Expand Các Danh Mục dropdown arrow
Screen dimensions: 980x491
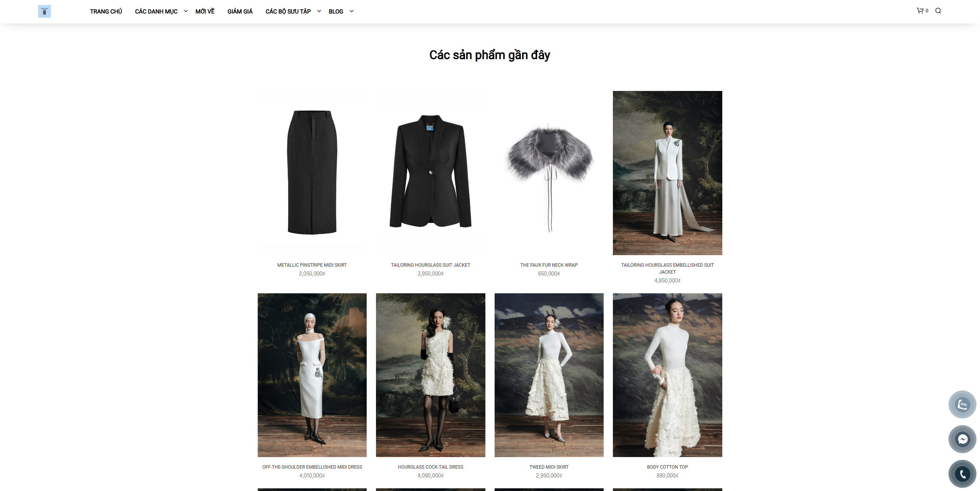pyautogui.click(x=186, y=11)
